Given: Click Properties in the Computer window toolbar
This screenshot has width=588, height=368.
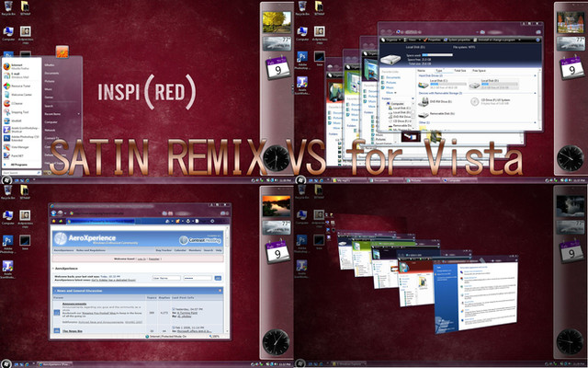Looking at the screenshot, I should 433,40.
